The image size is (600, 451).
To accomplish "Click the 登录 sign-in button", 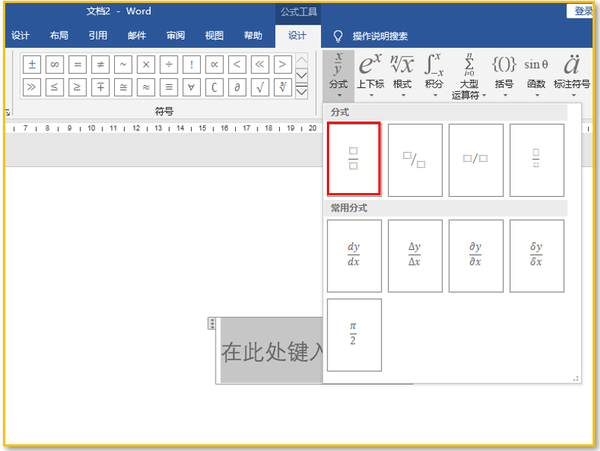I will (x=582, y=11).
